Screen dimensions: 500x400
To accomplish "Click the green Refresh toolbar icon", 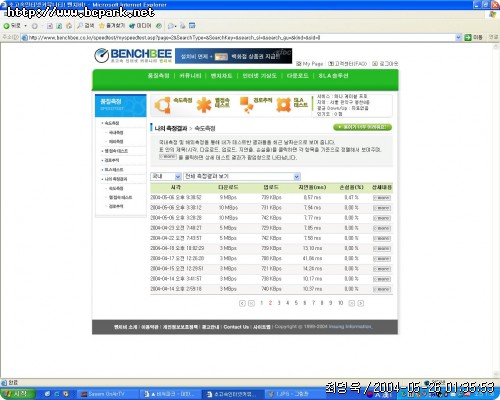I will tap(59, 26).
